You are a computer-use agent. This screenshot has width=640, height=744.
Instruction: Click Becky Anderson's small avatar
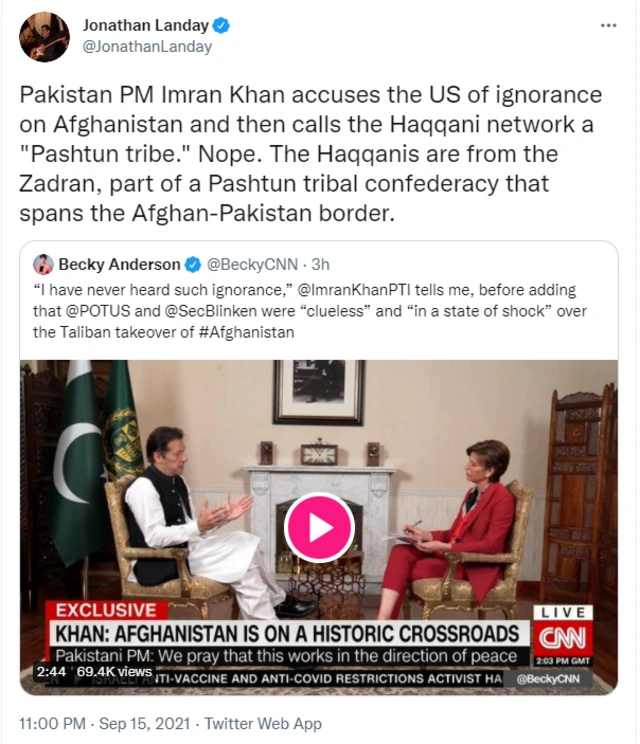(43, 264)
